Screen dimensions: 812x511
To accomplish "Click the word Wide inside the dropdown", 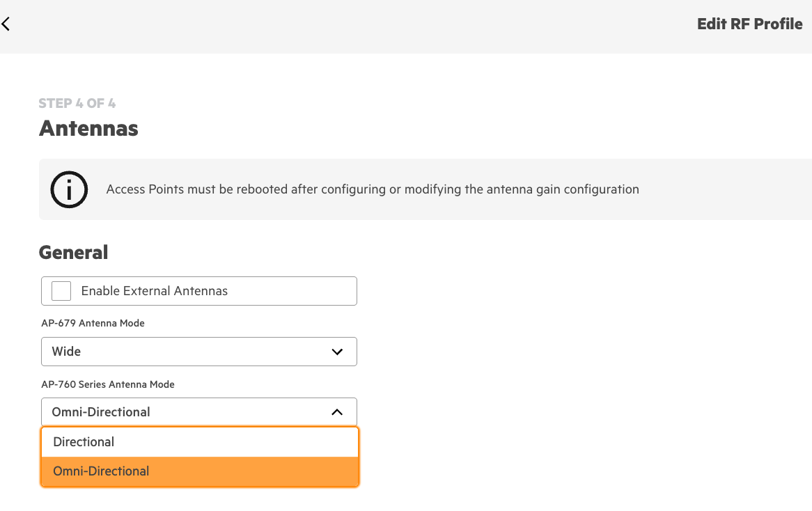I will tap(66, 352).
